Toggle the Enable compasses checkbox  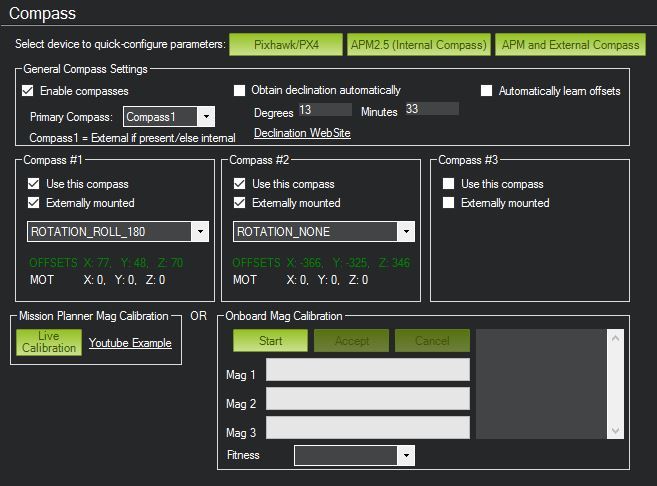click(x=28, y=90)
